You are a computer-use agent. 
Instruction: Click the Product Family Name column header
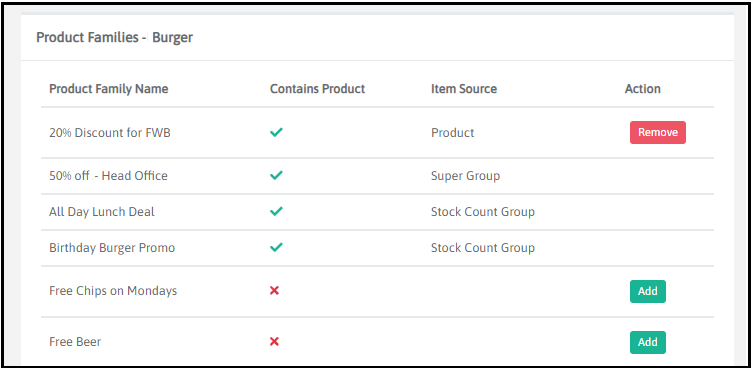tap(108, 89)
